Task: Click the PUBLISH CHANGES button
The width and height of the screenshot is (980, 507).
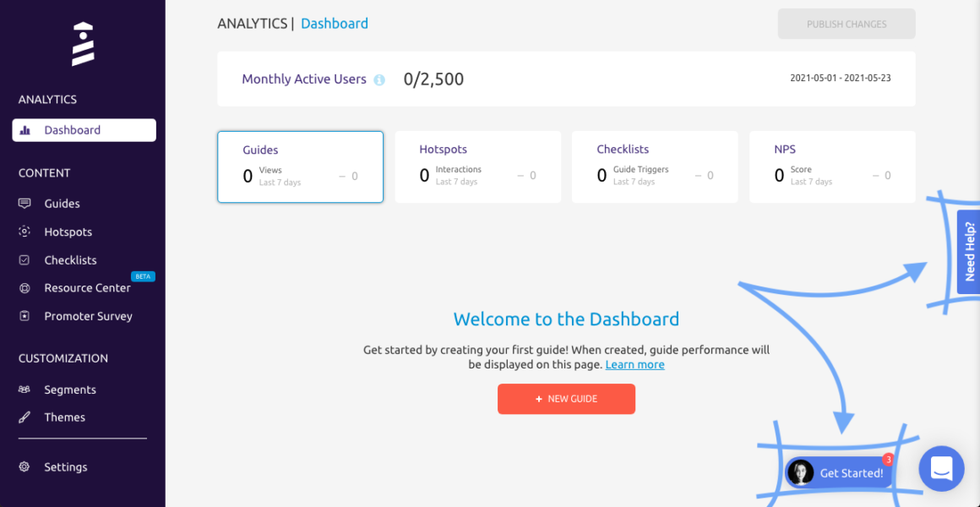Action: pos(846,23)
